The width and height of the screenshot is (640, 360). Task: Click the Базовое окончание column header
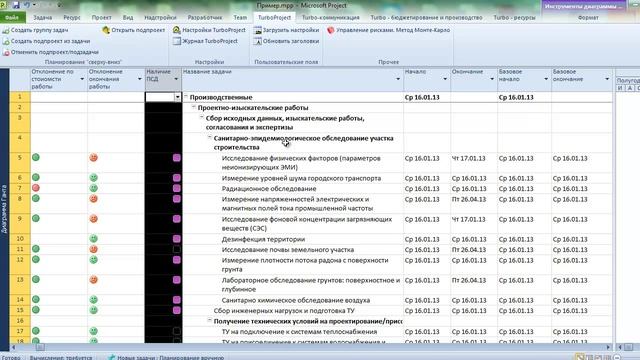pyautogui.click(x=582, y=79)
